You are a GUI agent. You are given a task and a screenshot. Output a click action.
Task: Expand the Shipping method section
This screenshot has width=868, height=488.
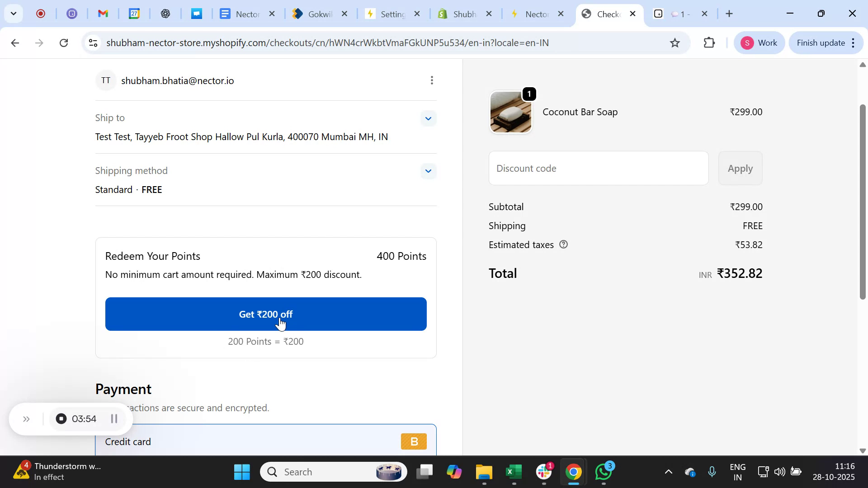click(x=428, y=171)
